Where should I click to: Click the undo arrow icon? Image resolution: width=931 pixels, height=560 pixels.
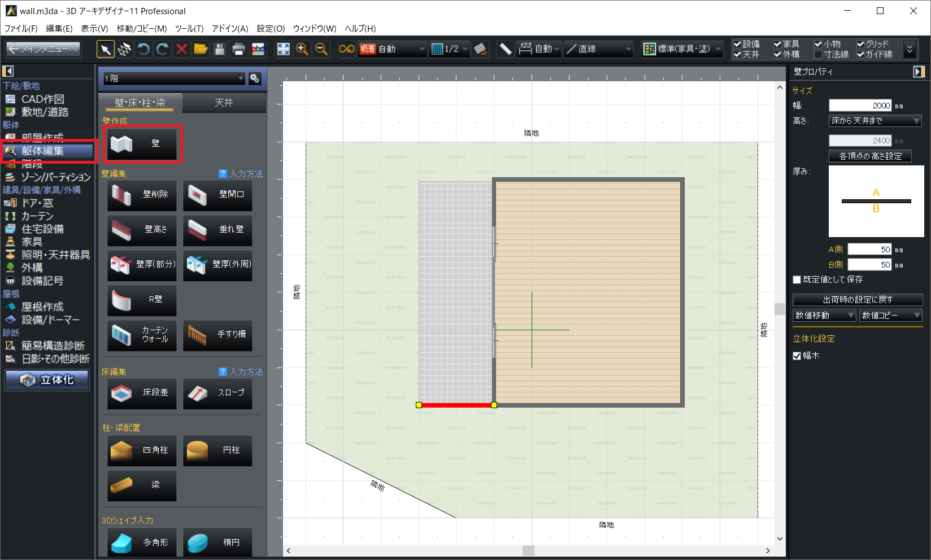point(143,50)
